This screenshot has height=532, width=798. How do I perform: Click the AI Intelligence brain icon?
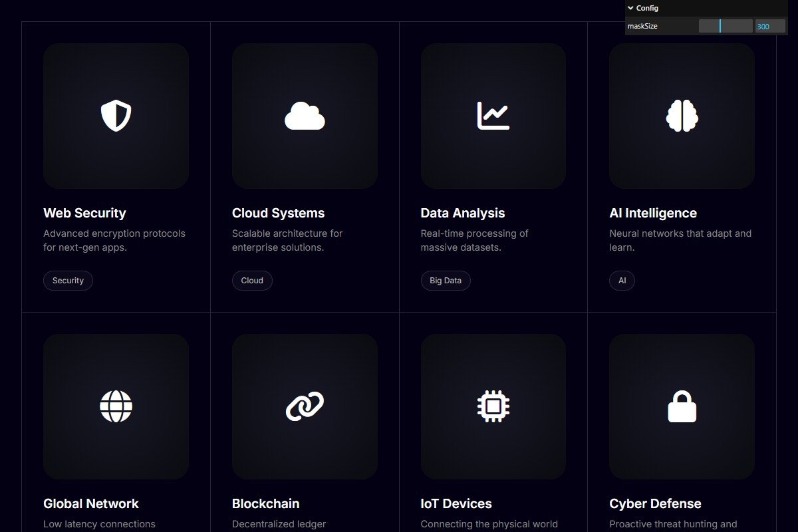coord(682,116)
